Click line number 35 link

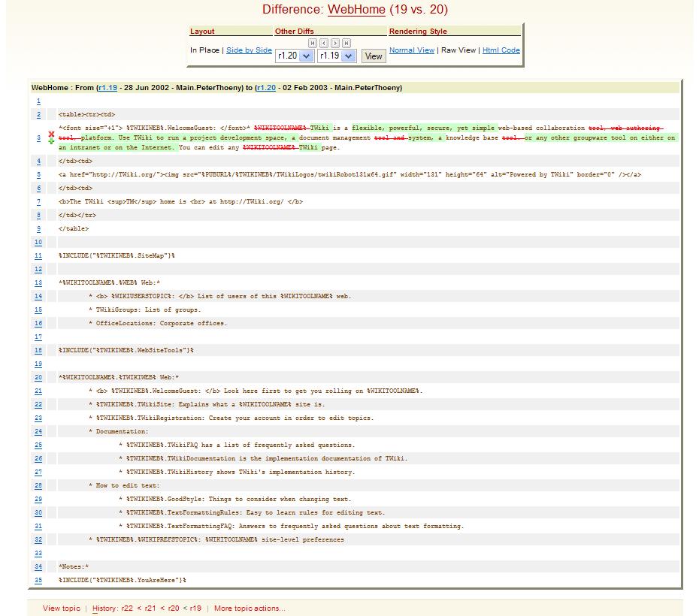pyautogui.click(x=38, y=580)
